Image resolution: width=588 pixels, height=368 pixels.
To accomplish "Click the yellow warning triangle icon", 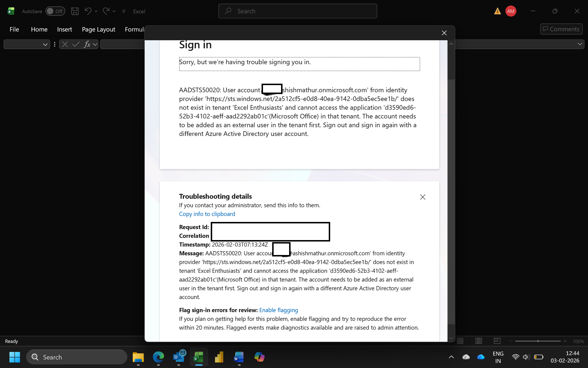I will [x=497, y=11].
